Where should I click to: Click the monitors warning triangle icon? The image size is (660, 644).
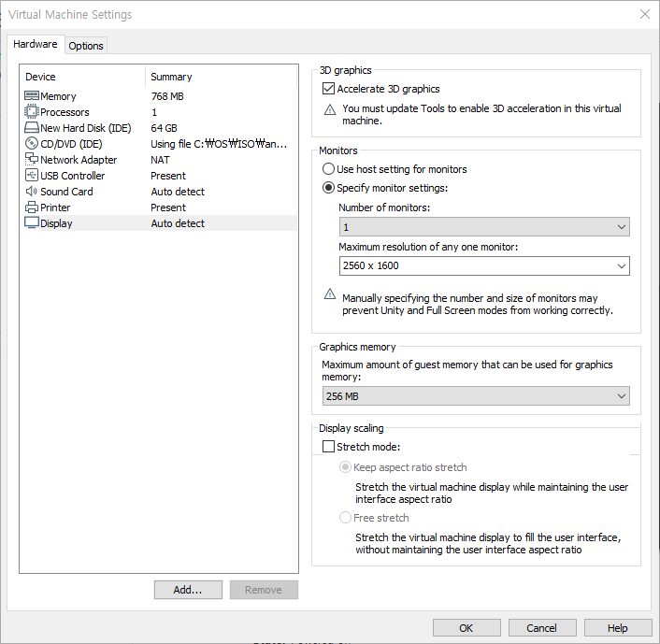tap(330, 293)
